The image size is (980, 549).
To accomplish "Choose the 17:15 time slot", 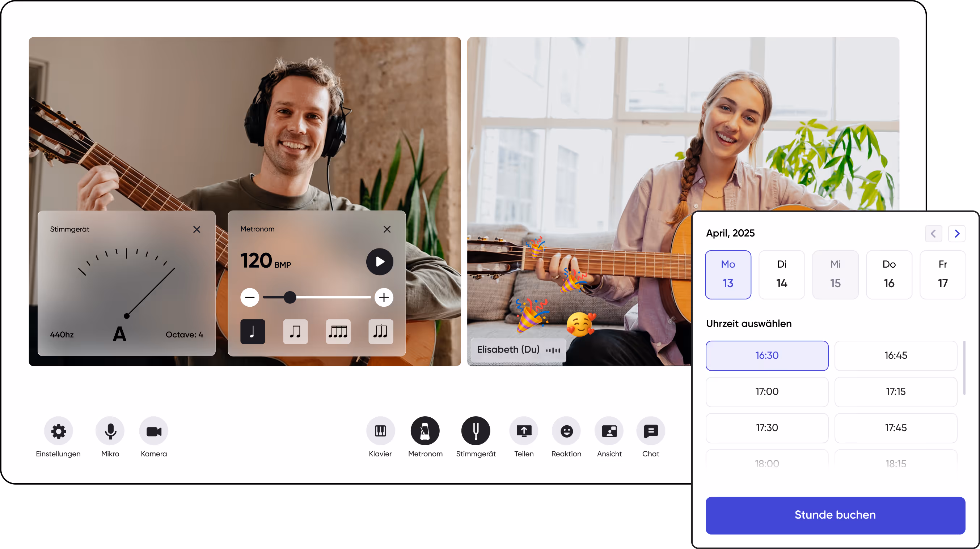I will (x=896, y=392).
